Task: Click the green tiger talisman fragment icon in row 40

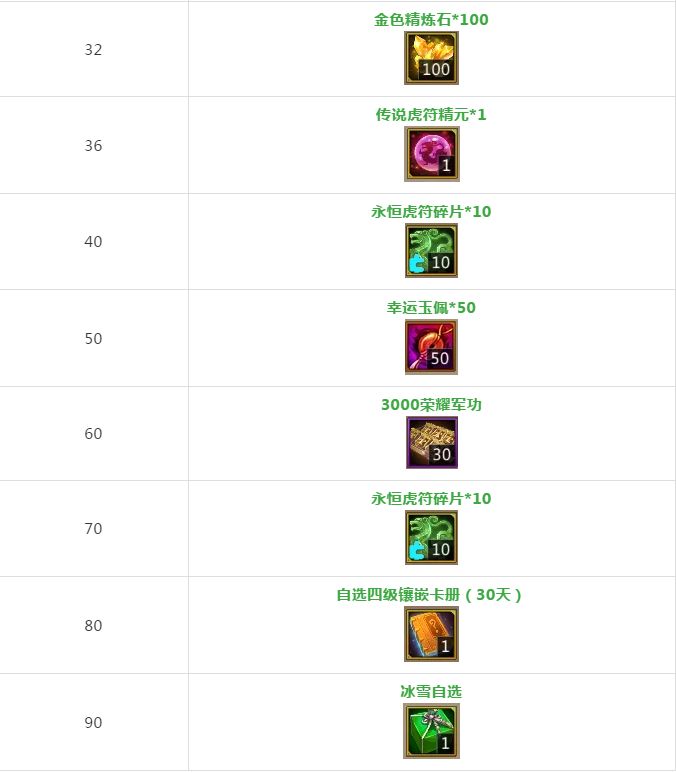Action: point(431,250)
